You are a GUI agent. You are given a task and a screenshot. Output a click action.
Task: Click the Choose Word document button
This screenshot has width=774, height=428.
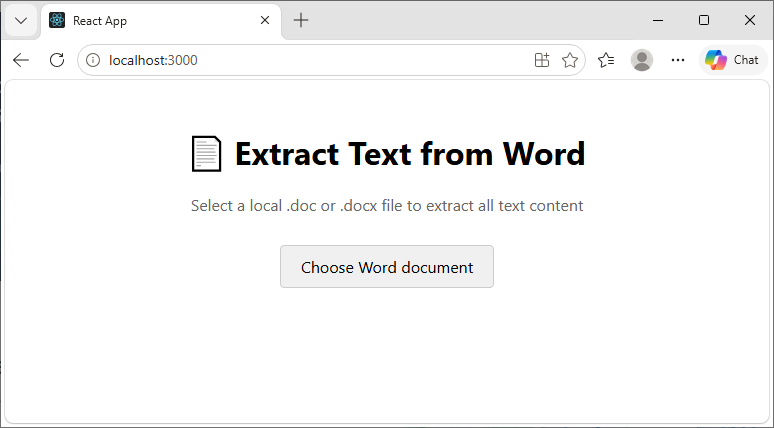[x=387, y=267]
